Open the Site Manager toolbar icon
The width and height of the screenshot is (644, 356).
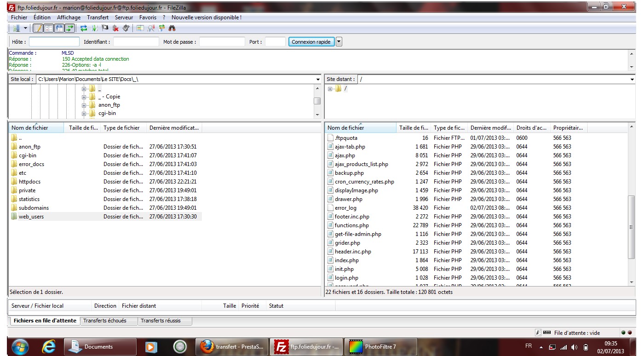[17, 29]
